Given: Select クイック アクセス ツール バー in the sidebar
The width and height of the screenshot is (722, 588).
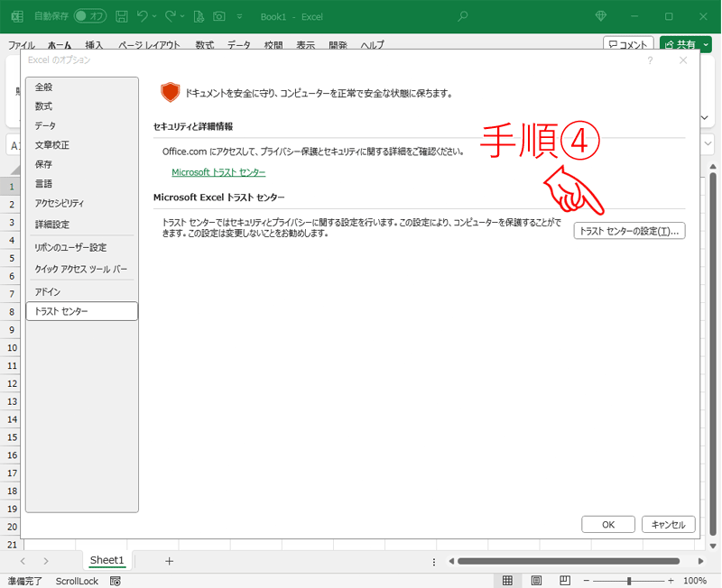Looking at the screenshot, I should click(x=81, y=269).
